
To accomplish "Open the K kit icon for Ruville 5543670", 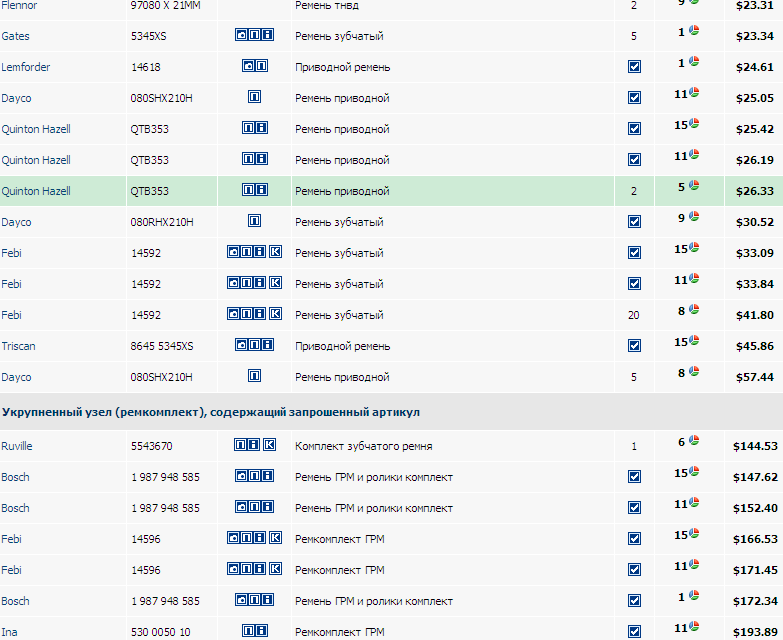I will click(x=269, y=444).
